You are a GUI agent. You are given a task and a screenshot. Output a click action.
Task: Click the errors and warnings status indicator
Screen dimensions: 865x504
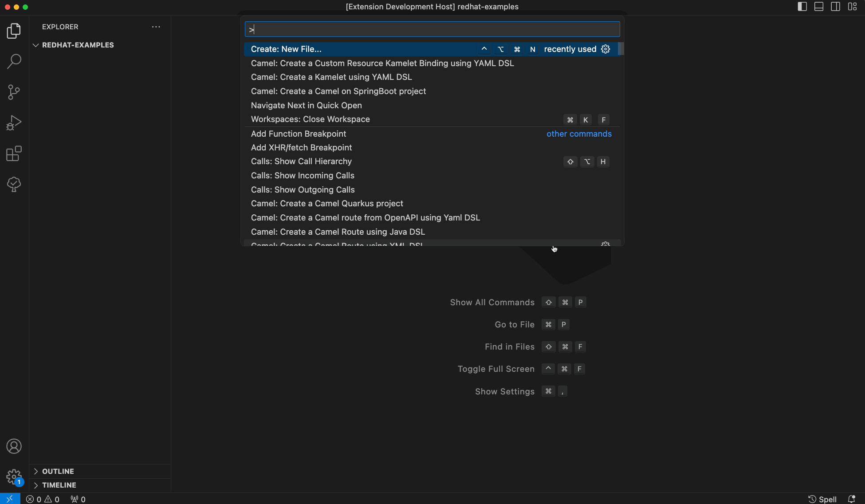[43, 499]
